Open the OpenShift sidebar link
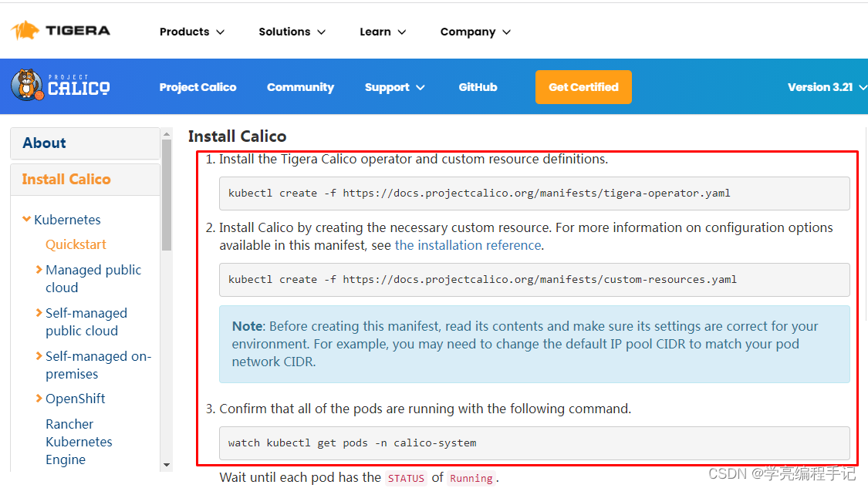This screenshot has width=868, height=488. click(76, 399)
